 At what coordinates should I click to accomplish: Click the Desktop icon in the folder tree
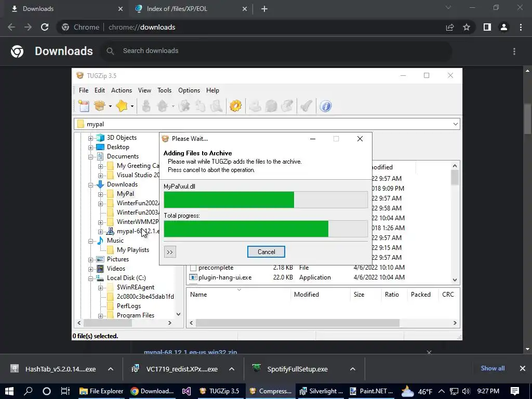100,147
